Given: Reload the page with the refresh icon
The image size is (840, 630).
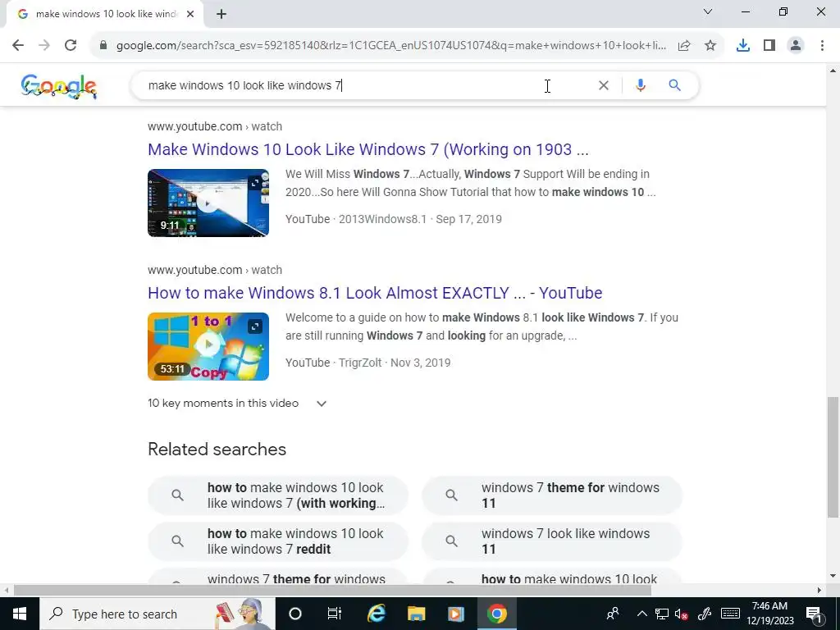Looking at the screenshot, I should pyautogui.click(x=71, y=46).
